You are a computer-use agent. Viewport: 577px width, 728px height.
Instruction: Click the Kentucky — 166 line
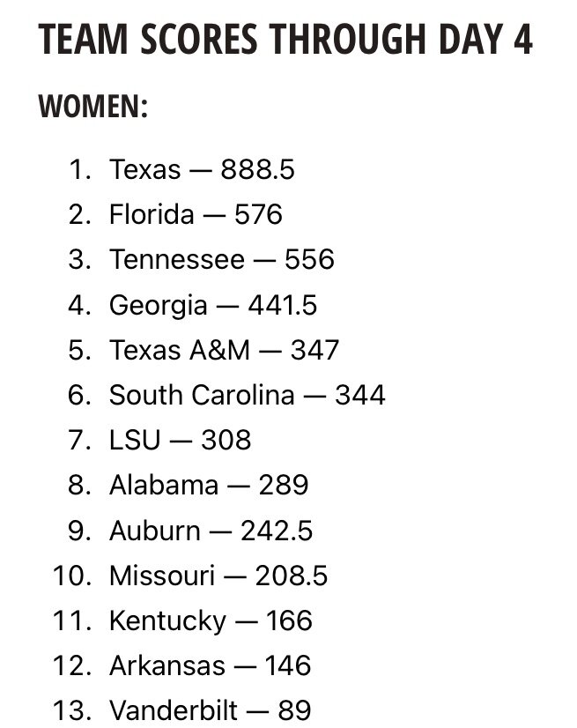click(211, 621)
